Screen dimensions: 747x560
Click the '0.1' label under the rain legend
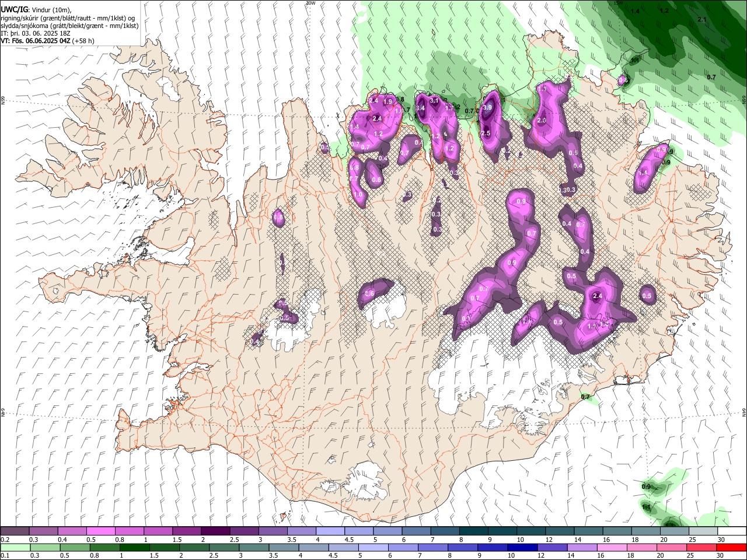pos(4,555)
